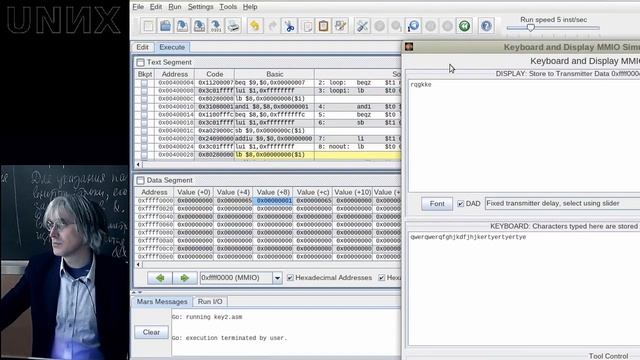Viewport: 640px width, 360px height.
Task: Click the Run program toolbar icon
Action: 379,26
